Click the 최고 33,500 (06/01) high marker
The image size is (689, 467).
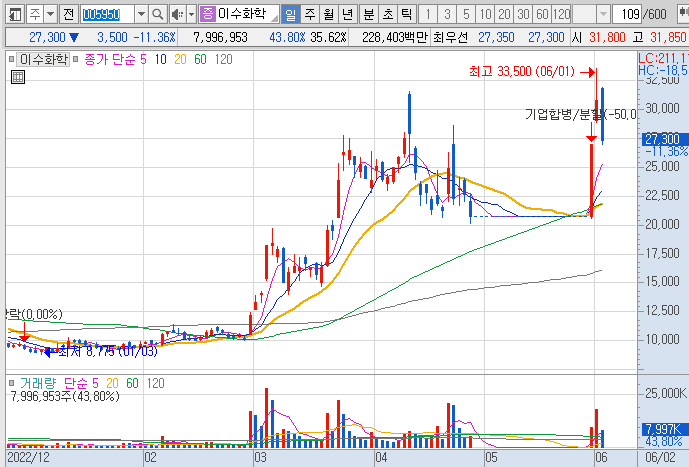point(522,71)
